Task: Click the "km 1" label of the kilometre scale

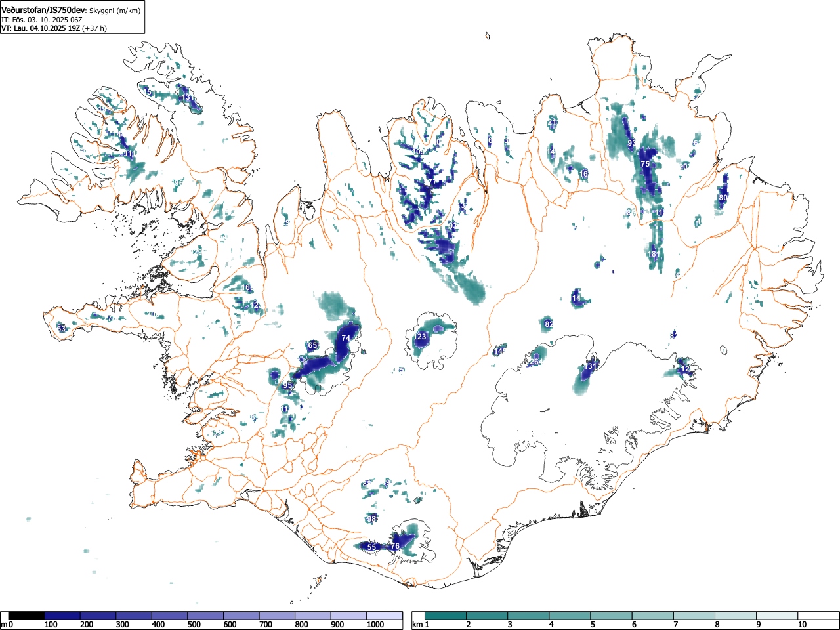Action: 421,625
